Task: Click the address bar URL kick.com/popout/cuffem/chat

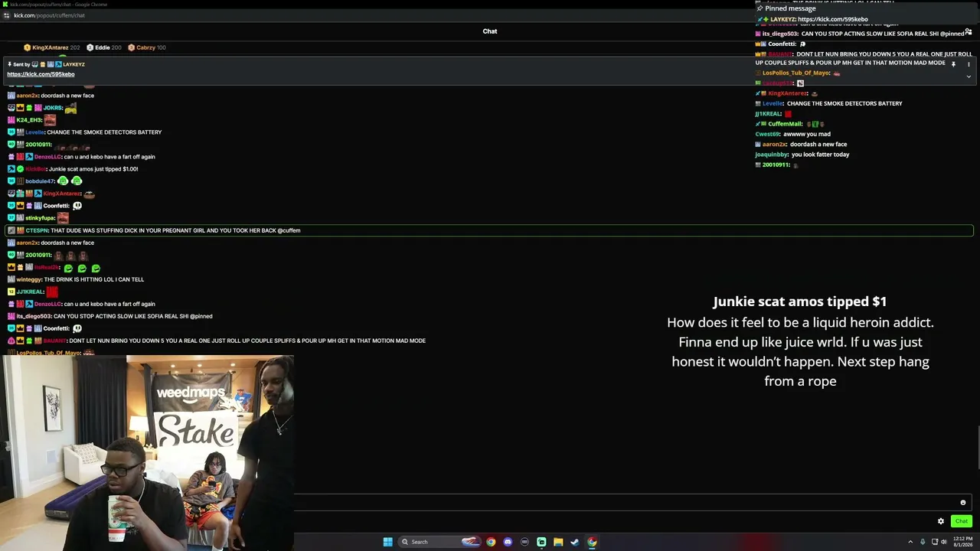Action: [49, 15]
